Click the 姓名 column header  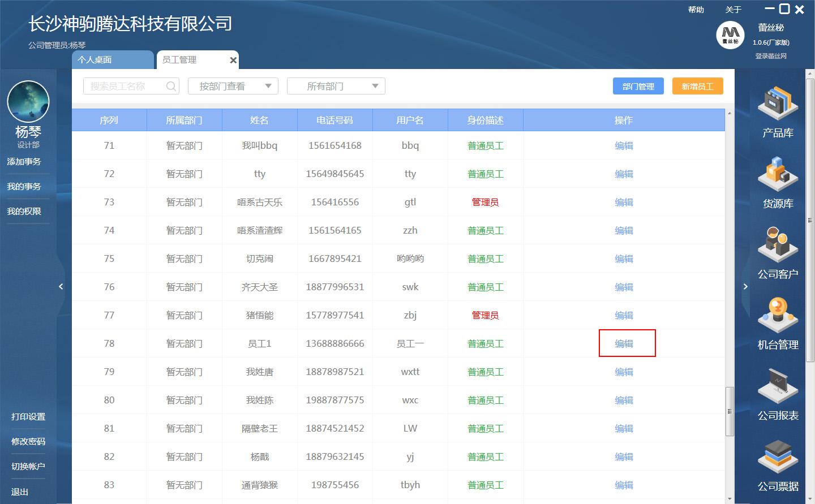click(x=260, y=120)
